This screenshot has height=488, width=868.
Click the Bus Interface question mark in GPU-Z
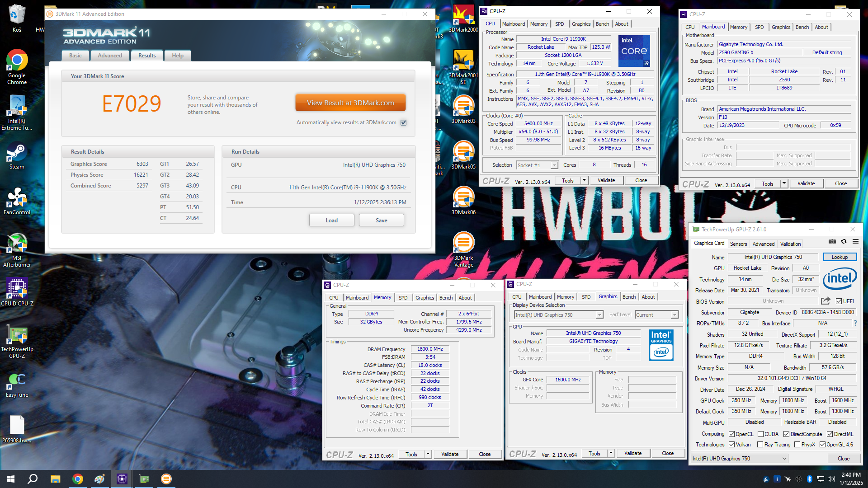point(855,323)
